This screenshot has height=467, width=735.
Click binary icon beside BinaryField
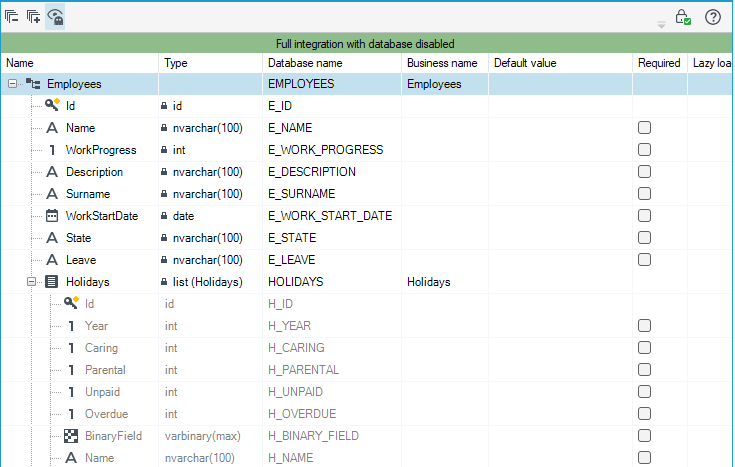click(71, 436)
